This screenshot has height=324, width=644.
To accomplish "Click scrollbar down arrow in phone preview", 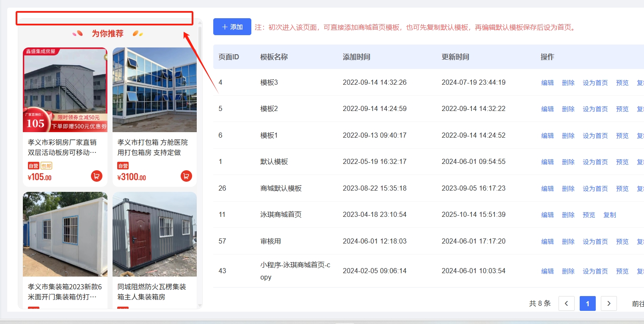I will (200, 305).
